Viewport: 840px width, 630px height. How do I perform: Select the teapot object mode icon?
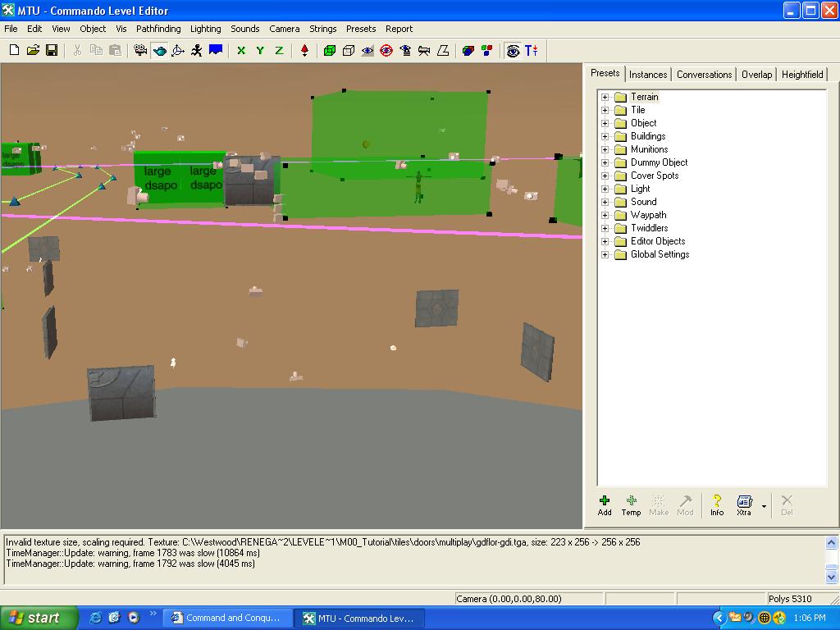click(x=160, y=51)
